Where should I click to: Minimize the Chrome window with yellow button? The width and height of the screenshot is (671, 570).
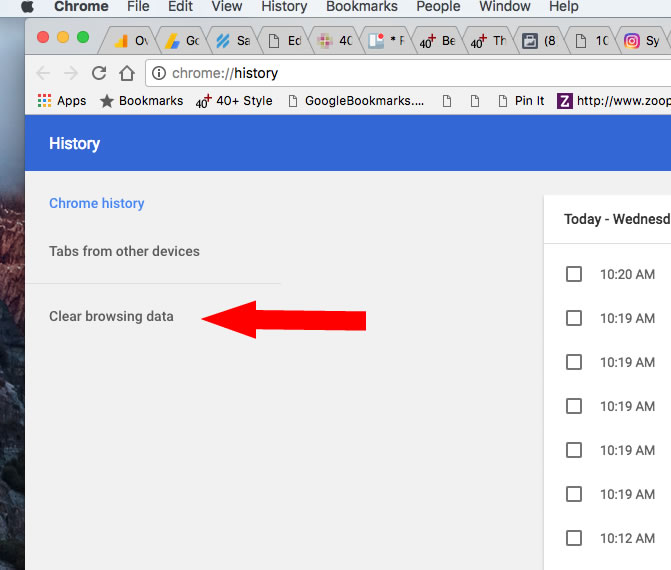tap(63, 37)
